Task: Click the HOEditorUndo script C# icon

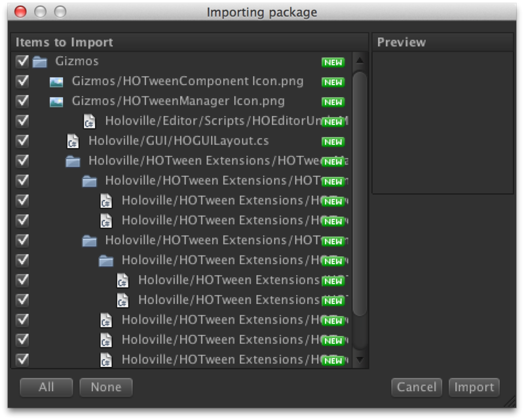Action: click(x=89, y=121)
